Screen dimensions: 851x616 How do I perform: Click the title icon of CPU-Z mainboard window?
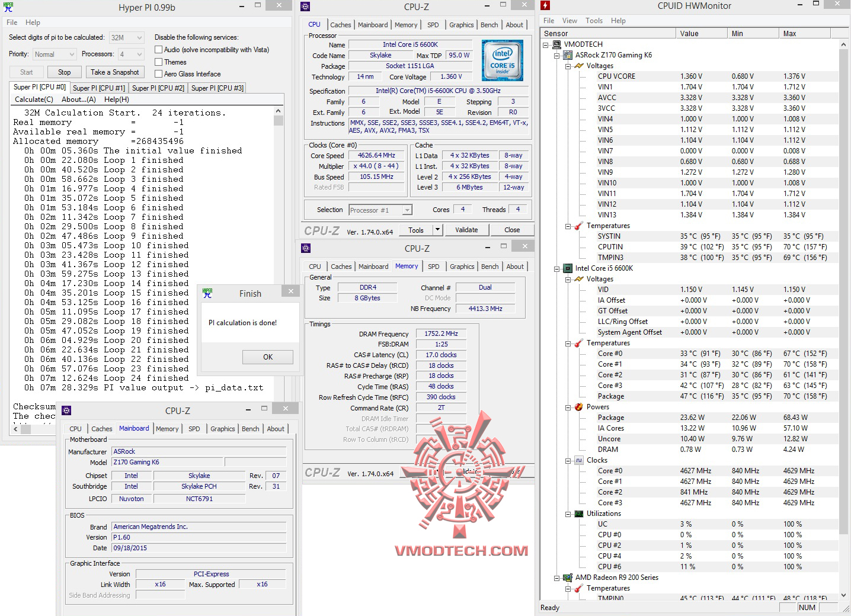pos(67,410)
